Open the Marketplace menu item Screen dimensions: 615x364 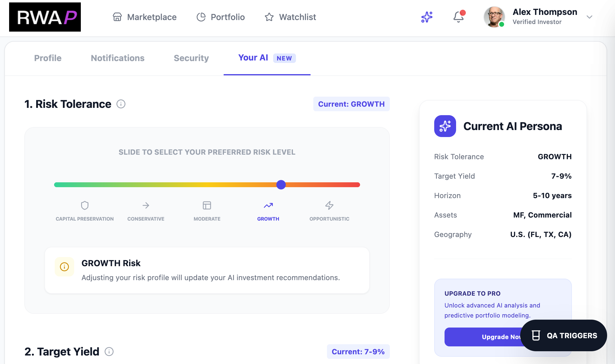pos(145,17)
